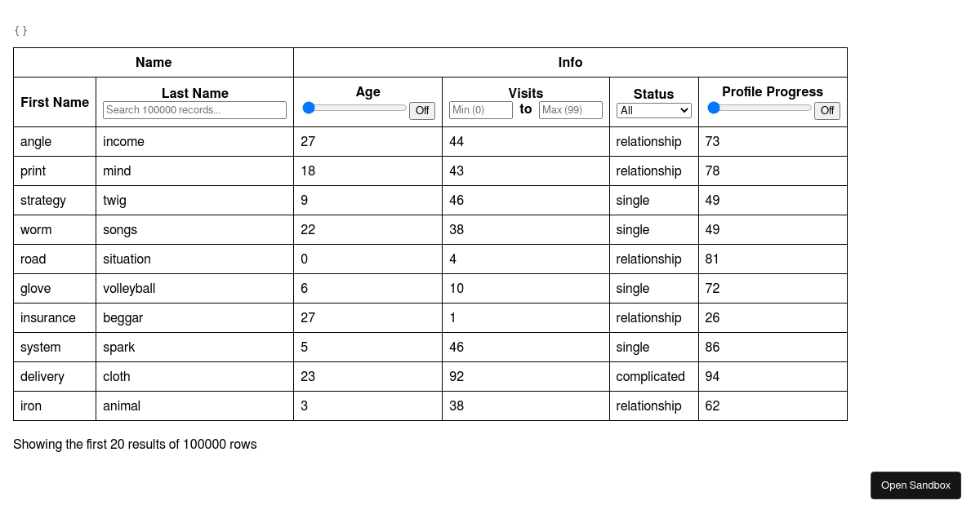Select the 'volleyball' last name cell
Screen dimensions: 980x514
tap(194, 289)
